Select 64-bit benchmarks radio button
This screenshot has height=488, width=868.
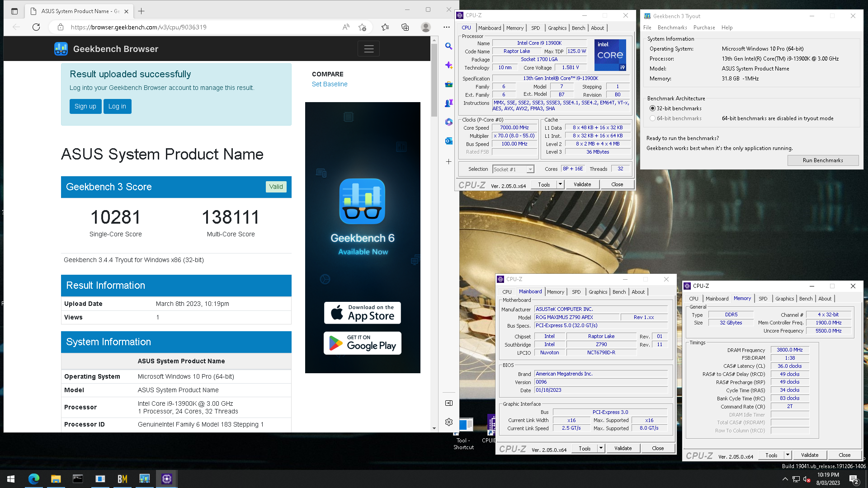(x=652, y=118)
